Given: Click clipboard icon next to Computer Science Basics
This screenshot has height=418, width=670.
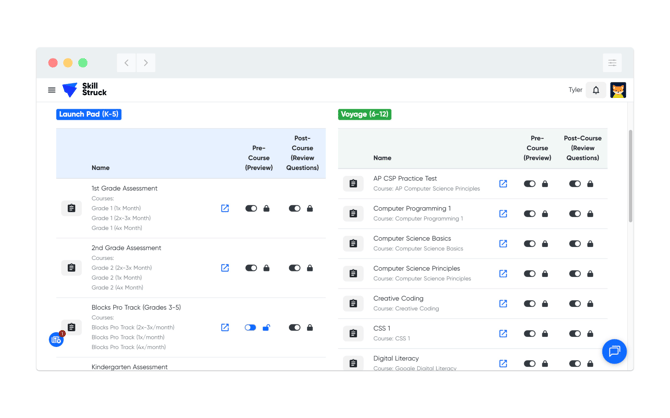Looking at the screenshot, I should (x=353, y=244).
